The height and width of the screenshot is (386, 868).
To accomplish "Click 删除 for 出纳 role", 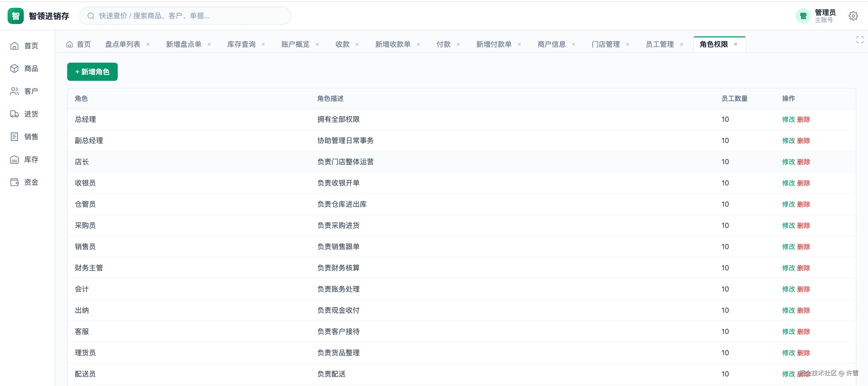I will [x=804, y=310].
